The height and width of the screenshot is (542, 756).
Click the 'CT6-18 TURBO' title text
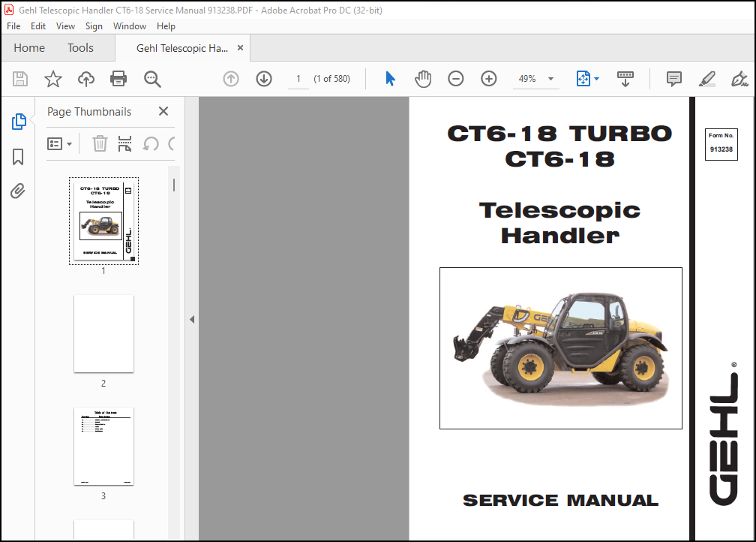pyautogui.click(x=559, y=134)
